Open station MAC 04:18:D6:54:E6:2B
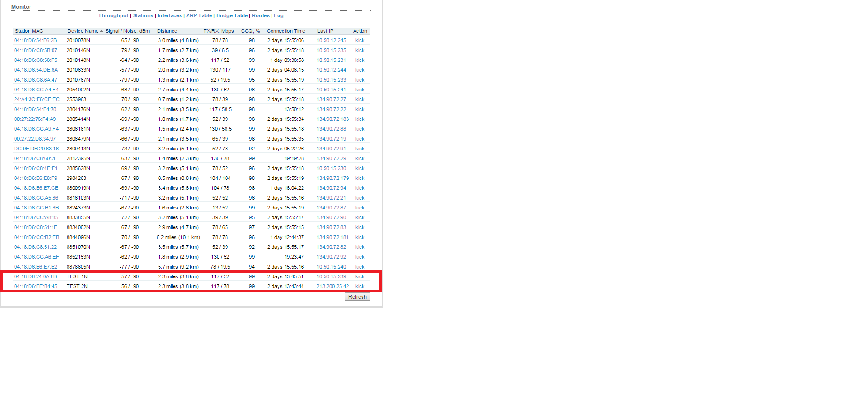 pyautogui.click(x=36, y=40)
